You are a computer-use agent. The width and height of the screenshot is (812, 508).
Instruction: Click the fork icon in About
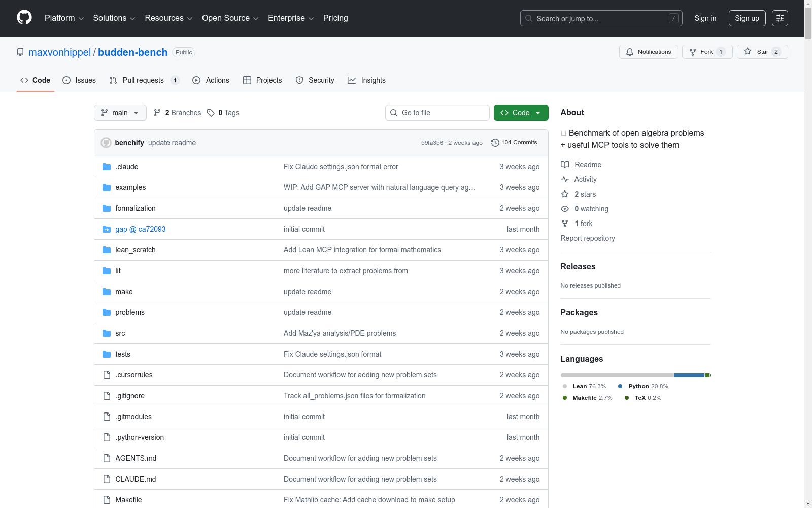tap(565, 224)
